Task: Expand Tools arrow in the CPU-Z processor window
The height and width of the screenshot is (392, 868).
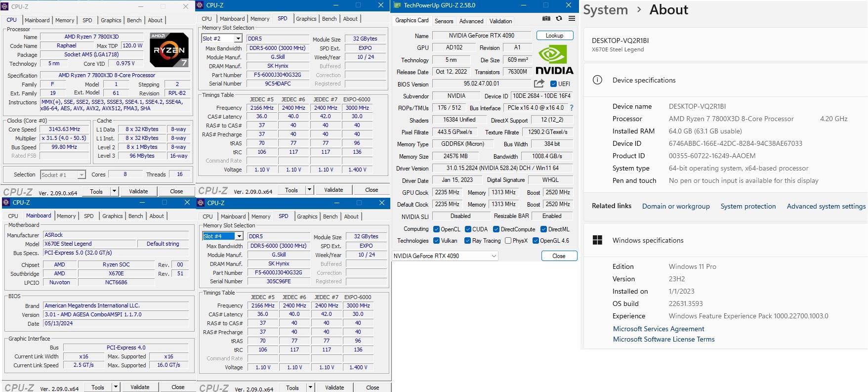Action: [x=114, y=191]
